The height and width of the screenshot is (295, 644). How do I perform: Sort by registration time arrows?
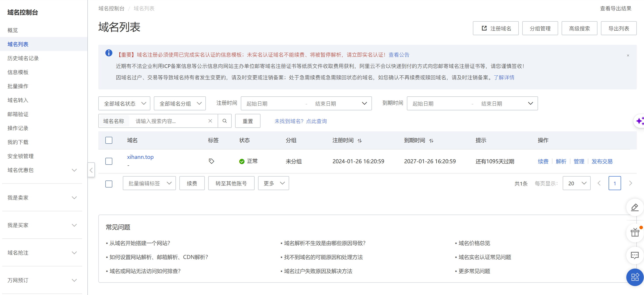click(x=359, y=141)
